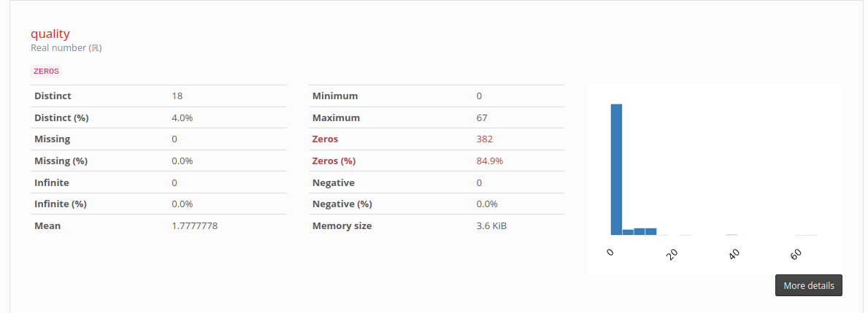
Task: Click the "Negative (%)" row label
Action: click(x=342, y=204)
